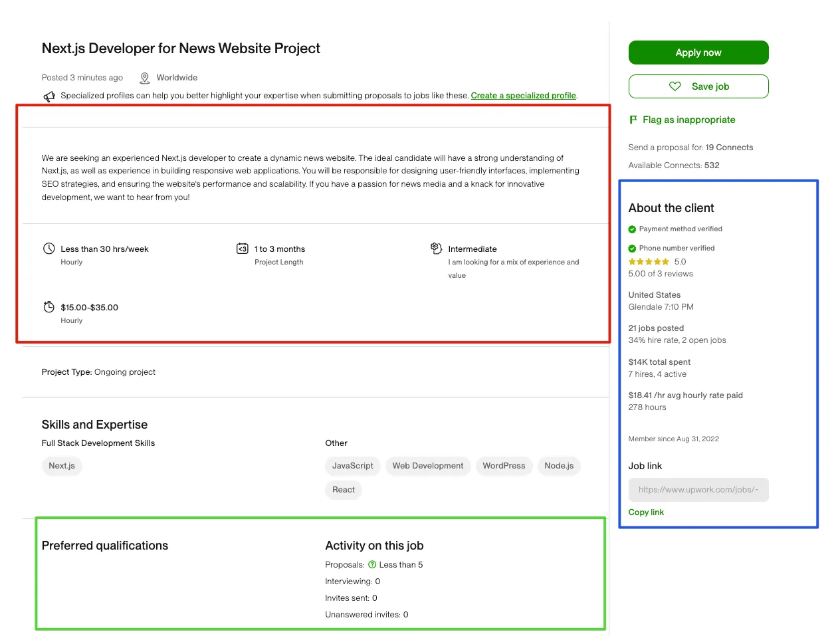The width and height of the screenshot is (840, 636).
Task: Click the megaphone icon beside the specialized profile tip
Action: pos(49,96)
